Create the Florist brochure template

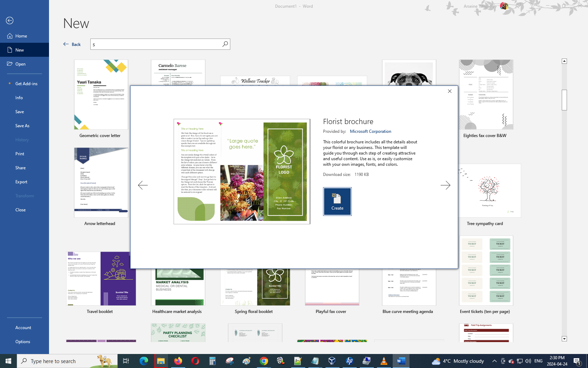point(337,202)
